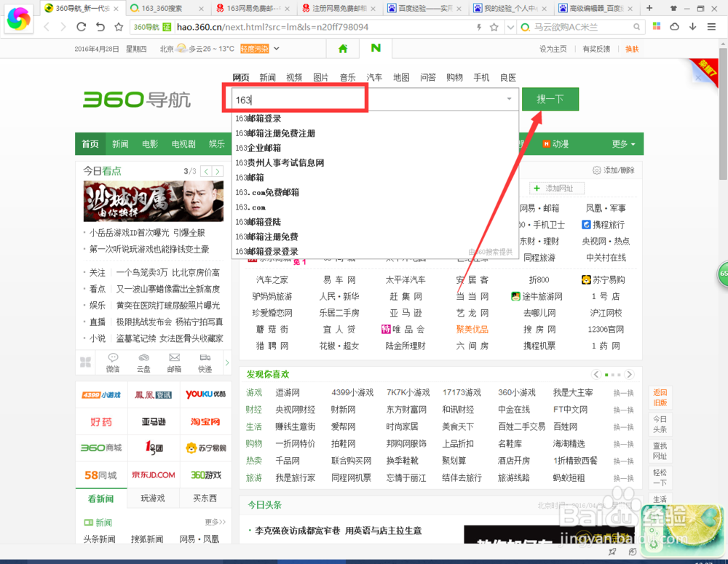
Task: Click the cloud icon in browser toolbar
Action: [x=675, y=26]
